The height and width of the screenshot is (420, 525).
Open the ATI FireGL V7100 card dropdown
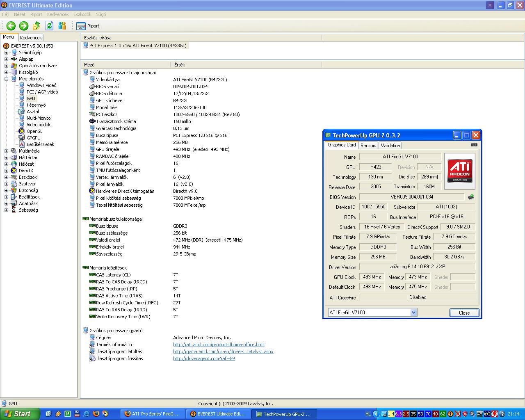coord(413,313)
